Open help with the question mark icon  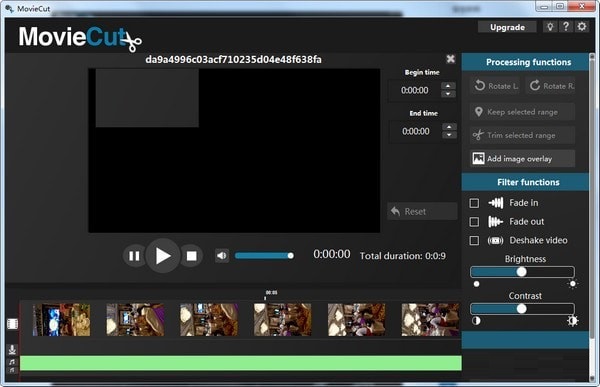[x=566, y=27]
